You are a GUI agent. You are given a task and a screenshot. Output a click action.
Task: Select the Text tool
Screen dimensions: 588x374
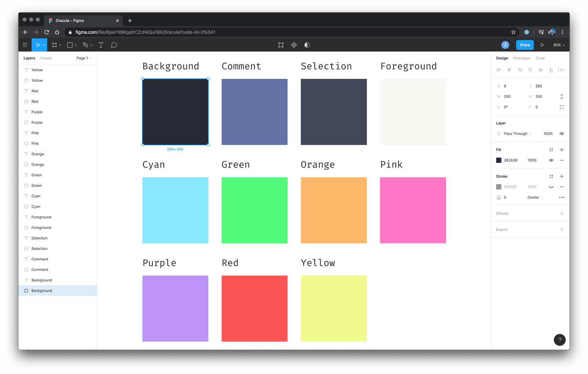(x=100, y=45)
